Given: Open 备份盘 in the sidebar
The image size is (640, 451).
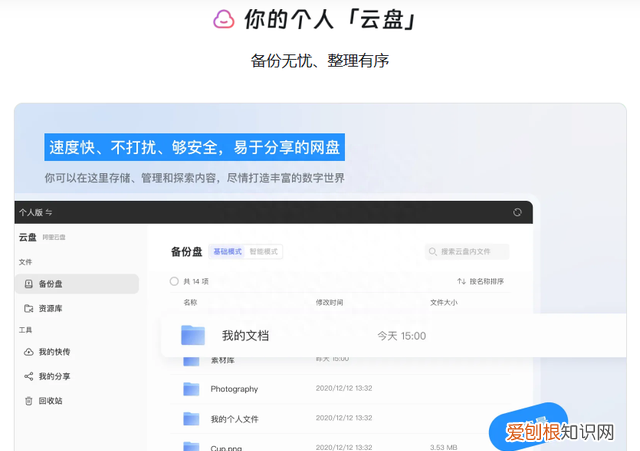Looking at the screenshot, I should tap(77, 284).
